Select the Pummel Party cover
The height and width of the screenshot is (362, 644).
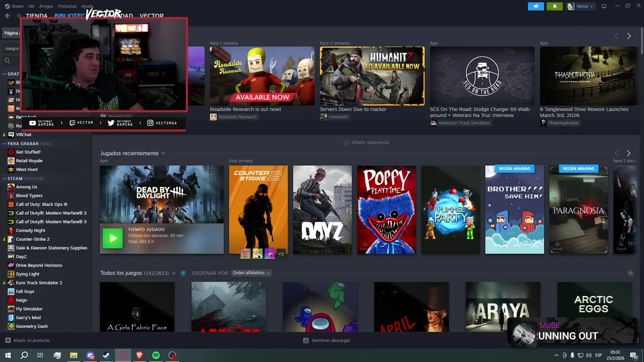pos(450,210)
